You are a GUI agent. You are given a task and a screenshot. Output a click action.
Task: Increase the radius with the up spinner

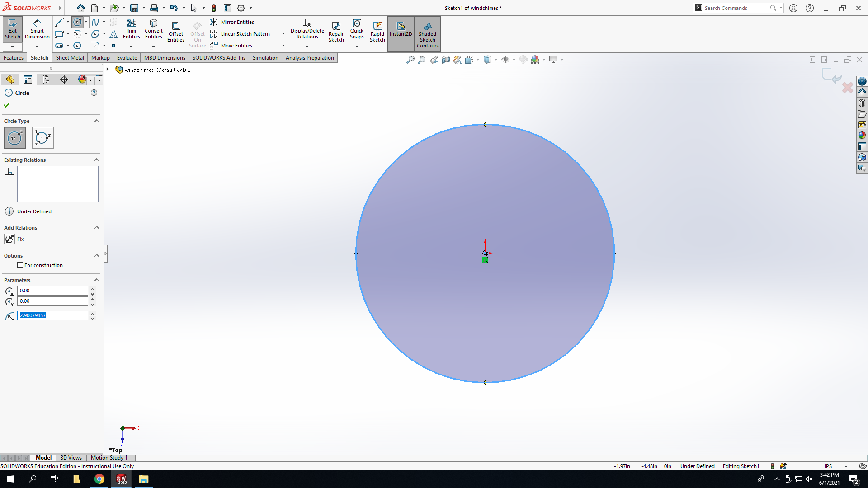(92, 313)
